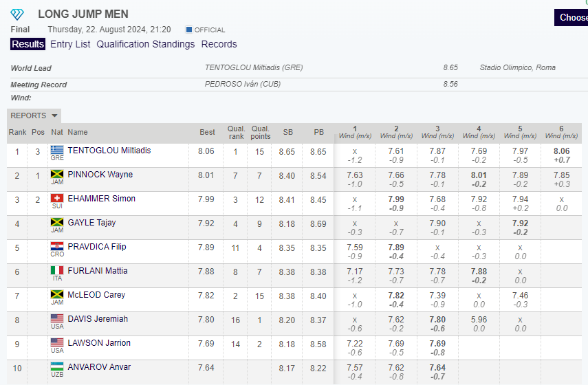588x385 pixels.
Task: Click the Swiss flag beside Ehammer
Action: (56, 199)
